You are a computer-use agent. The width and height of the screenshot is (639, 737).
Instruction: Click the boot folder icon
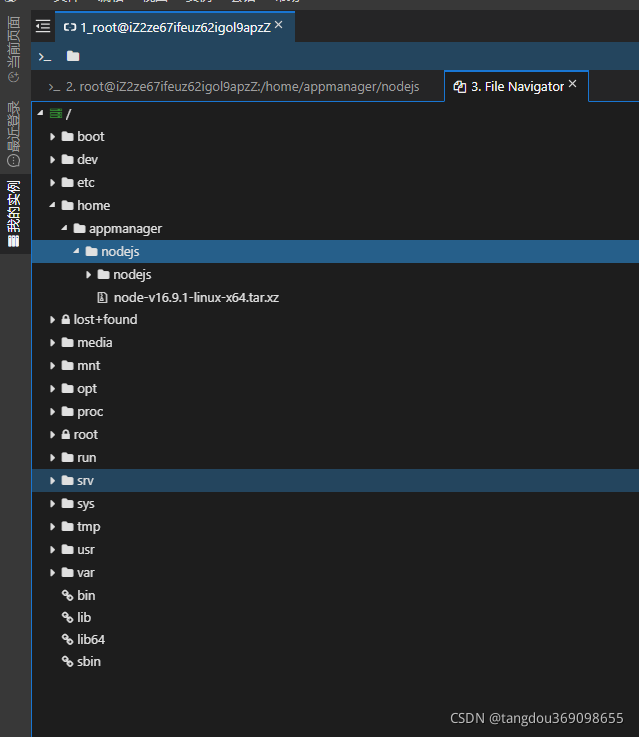click(x=68, y=136)
